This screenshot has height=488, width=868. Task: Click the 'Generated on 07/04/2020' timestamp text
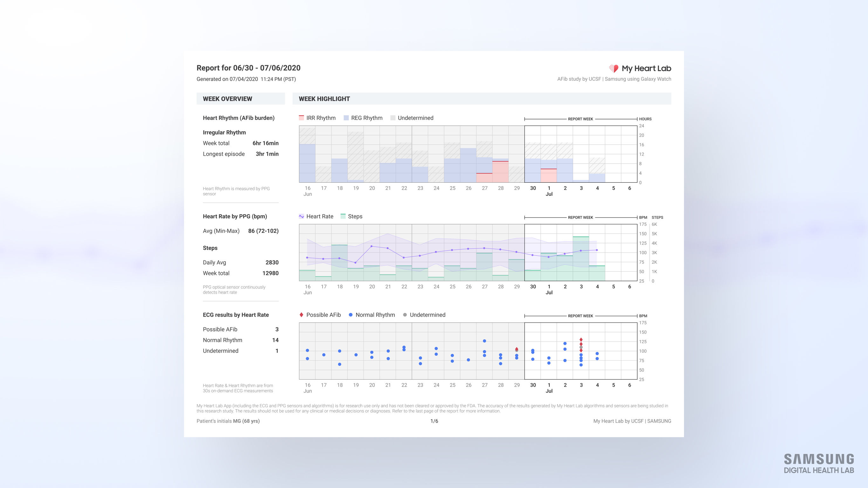[246, 79]
